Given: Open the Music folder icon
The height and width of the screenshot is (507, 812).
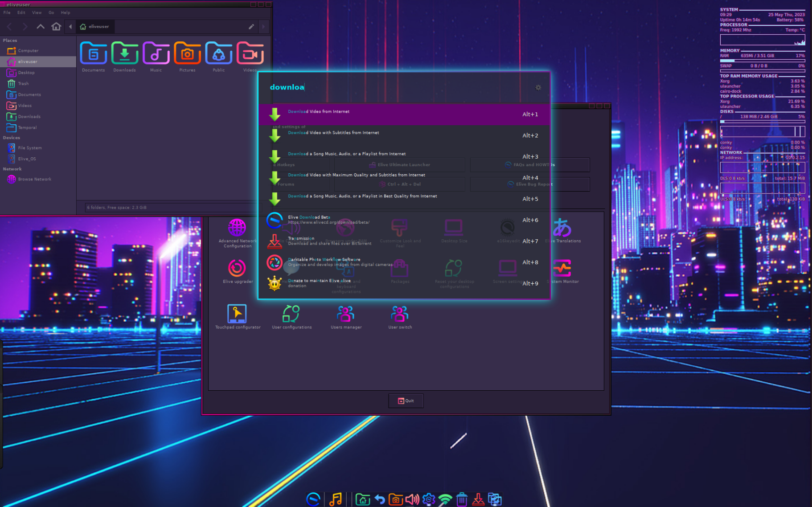Looking at the screenshot, I should pyautogui.click(x=156, y=57).
